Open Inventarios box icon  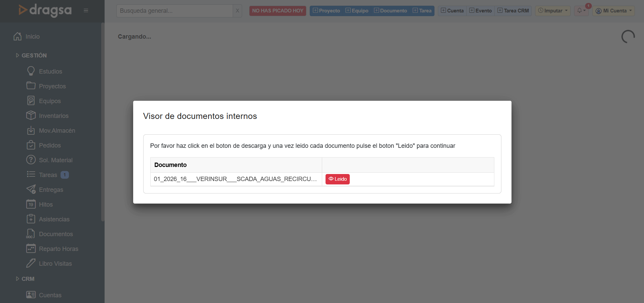31,116
